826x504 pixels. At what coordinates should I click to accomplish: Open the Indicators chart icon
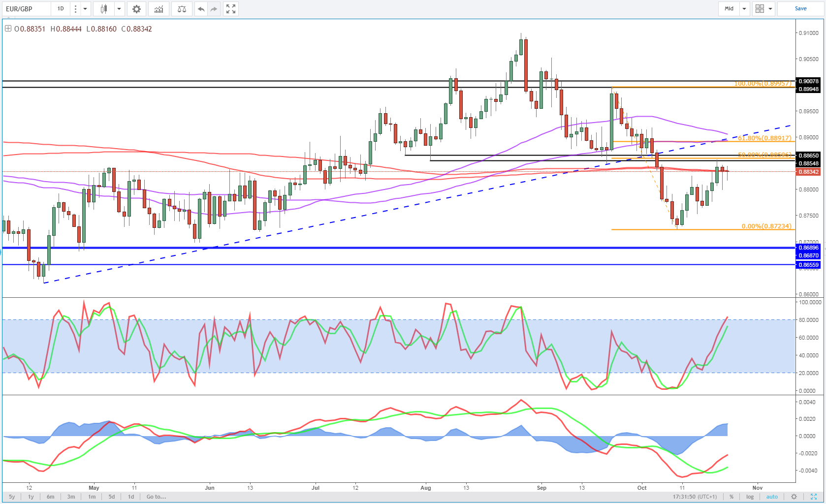point(159,9)
